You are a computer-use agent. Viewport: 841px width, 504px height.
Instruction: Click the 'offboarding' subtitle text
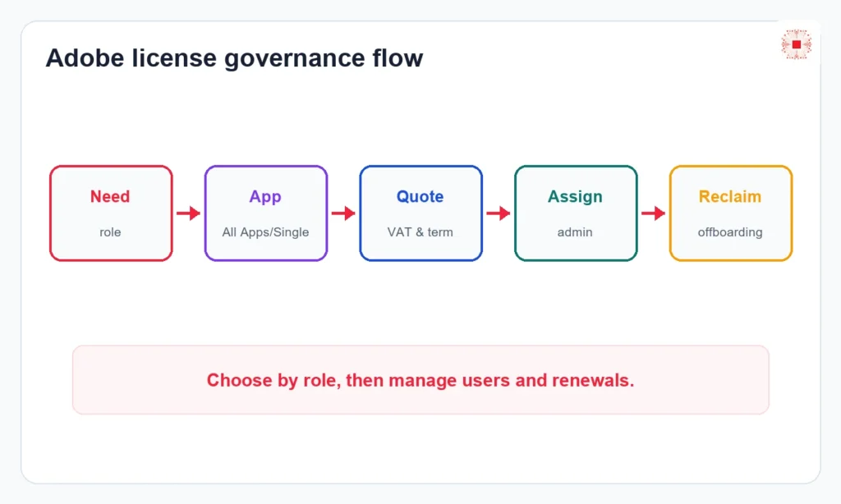coord(730,232)
